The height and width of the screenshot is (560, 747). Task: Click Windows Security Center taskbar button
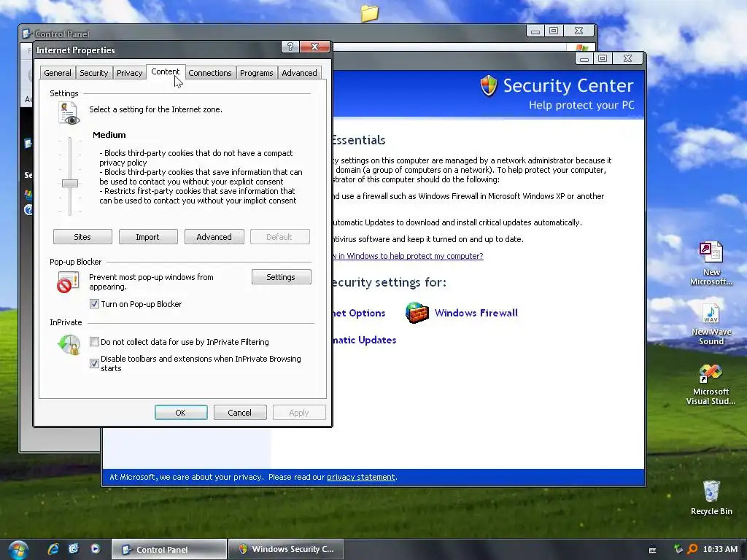tap(285, 550)
